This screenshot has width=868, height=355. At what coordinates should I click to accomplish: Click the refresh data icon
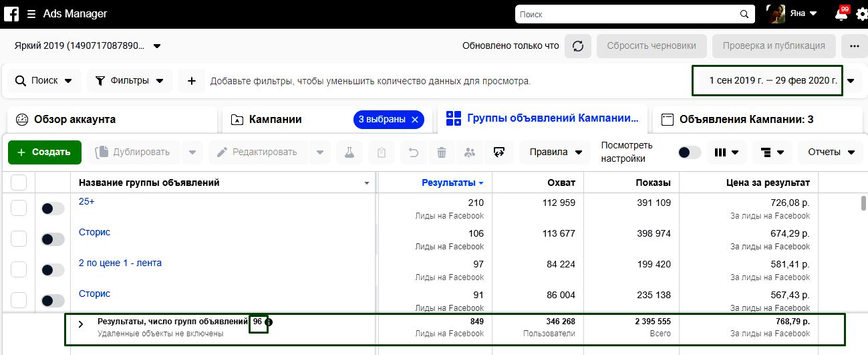[577, 46]
